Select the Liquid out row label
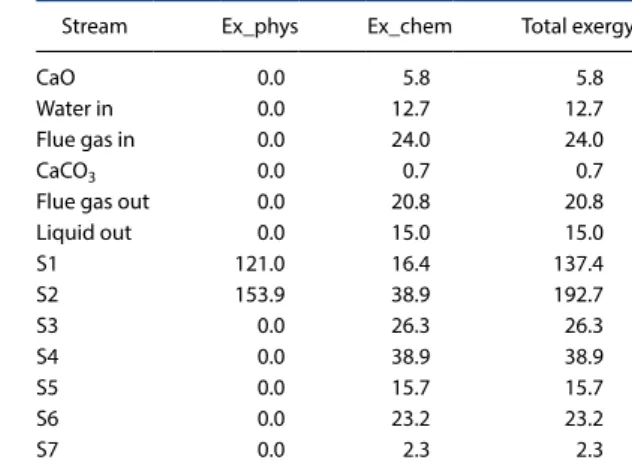 [x=84, y=233]
